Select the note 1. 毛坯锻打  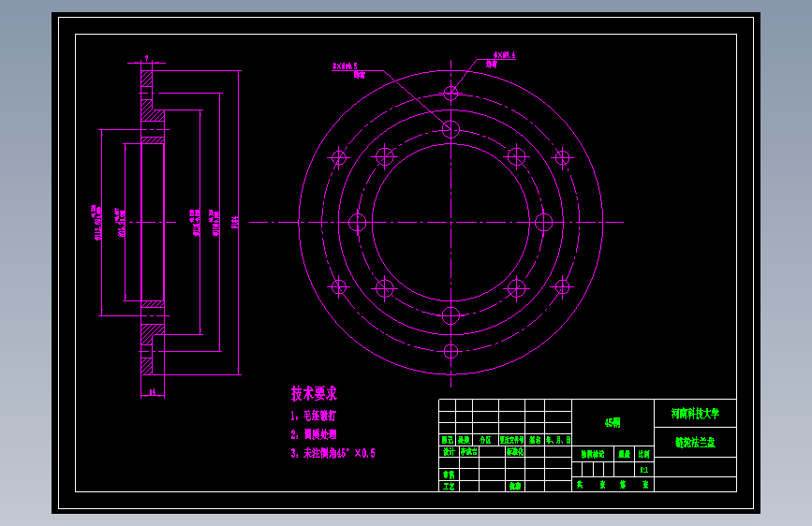[314, 416]
